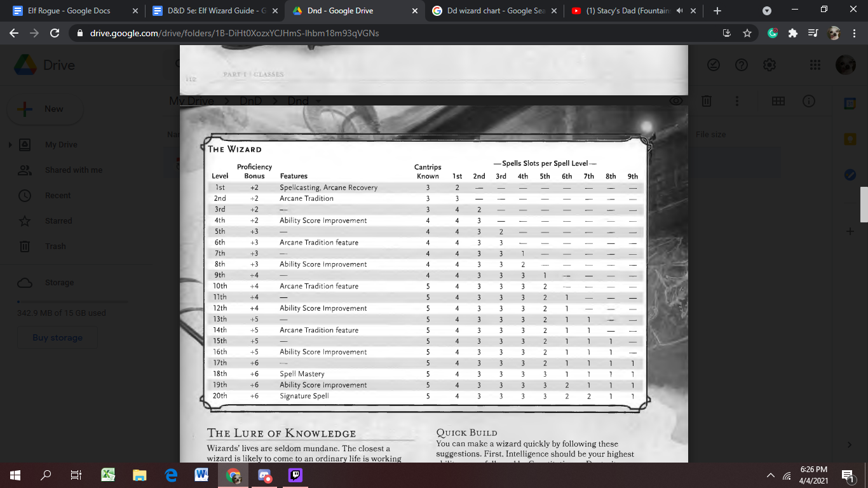Image resolution: width=868 pixels, height=488 pixels.
Task: Open Word from the taskbar
Action: pos(202,475)
